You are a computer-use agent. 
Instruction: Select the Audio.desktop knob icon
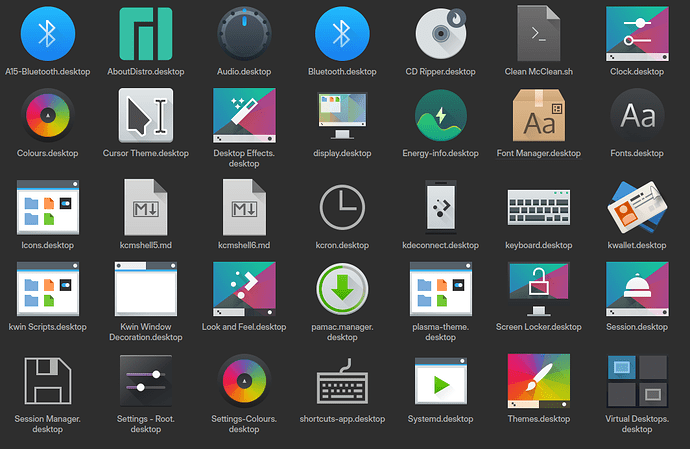tap(244, 33)
